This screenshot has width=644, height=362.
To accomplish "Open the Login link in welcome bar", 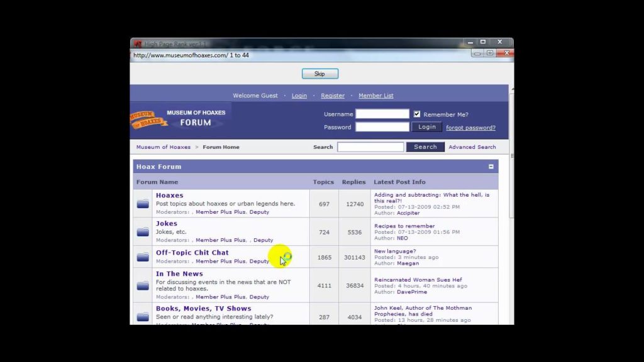I will (299, 96).
